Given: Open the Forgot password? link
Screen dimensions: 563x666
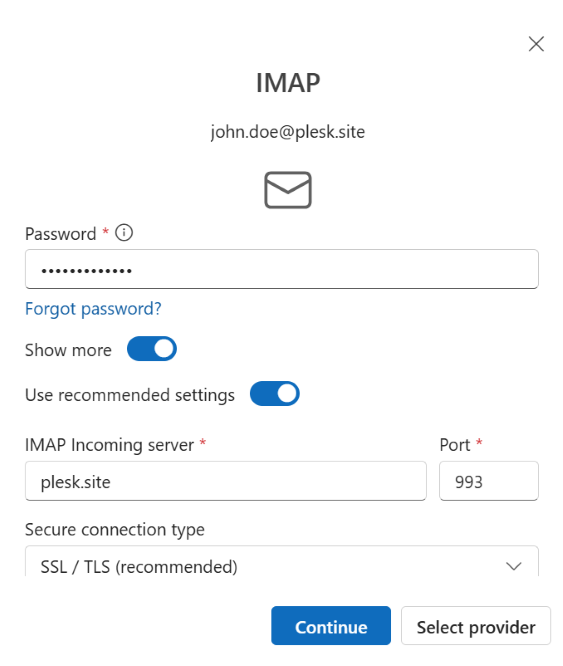Looking at the screenshot, I should tap(93, 309).
